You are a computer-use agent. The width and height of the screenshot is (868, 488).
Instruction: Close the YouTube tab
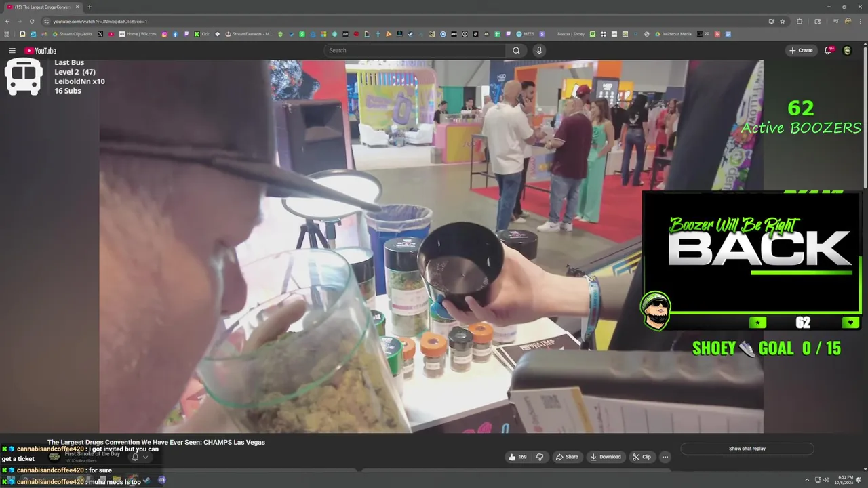77,7
